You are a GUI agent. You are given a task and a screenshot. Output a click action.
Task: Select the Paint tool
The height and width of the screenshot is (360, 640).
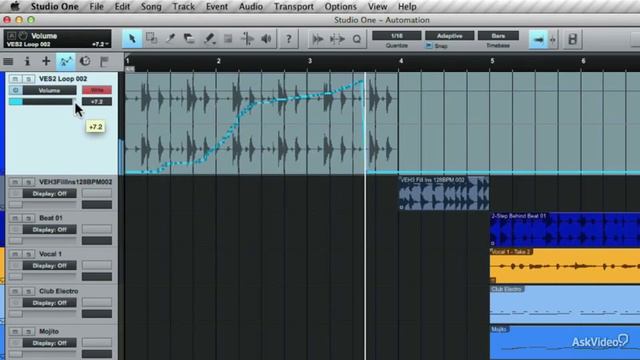click(209, 39)
